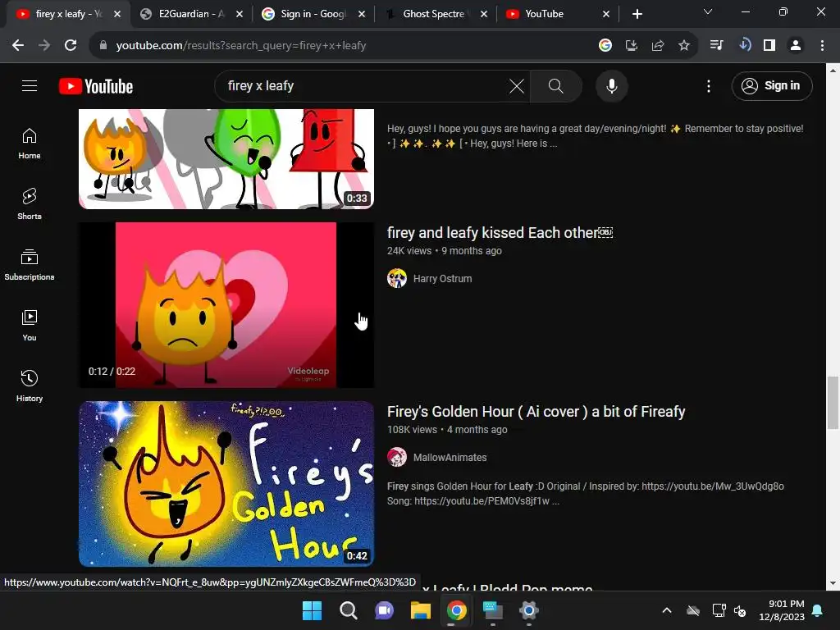Open the Chrome three-dot menu

822,46
